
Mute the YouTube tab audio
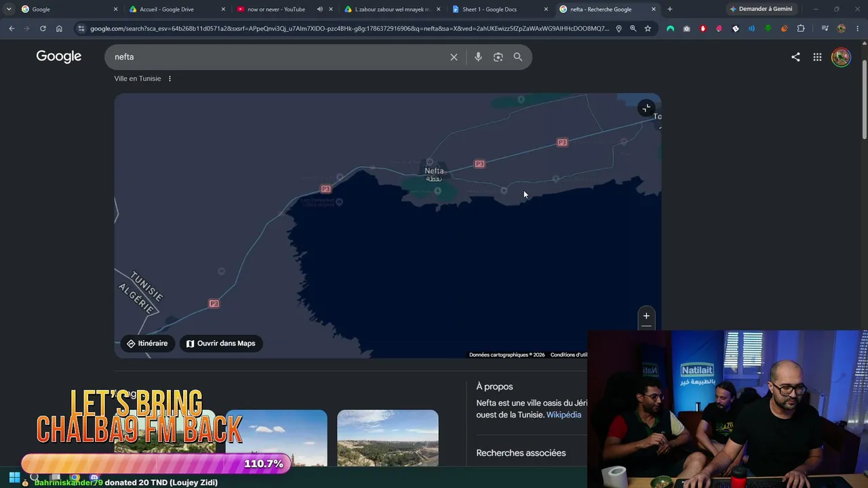coord(319,9)
